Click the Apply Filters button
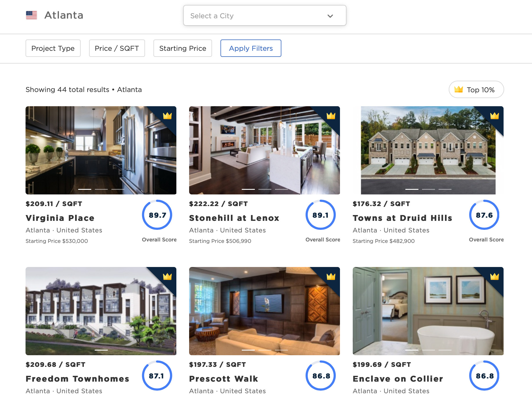Image resolution: width=532 pixels, height=397 pixels. [251, 48]
